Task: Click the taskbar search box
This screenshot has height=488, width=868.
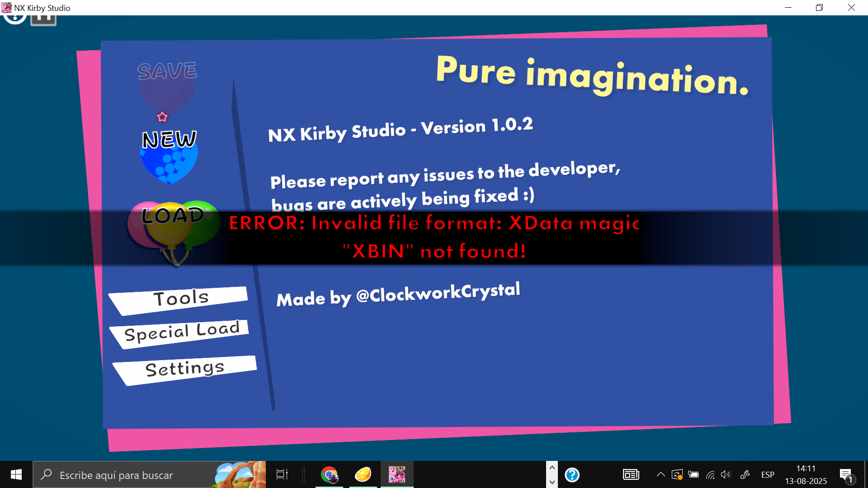Action: 149,474
